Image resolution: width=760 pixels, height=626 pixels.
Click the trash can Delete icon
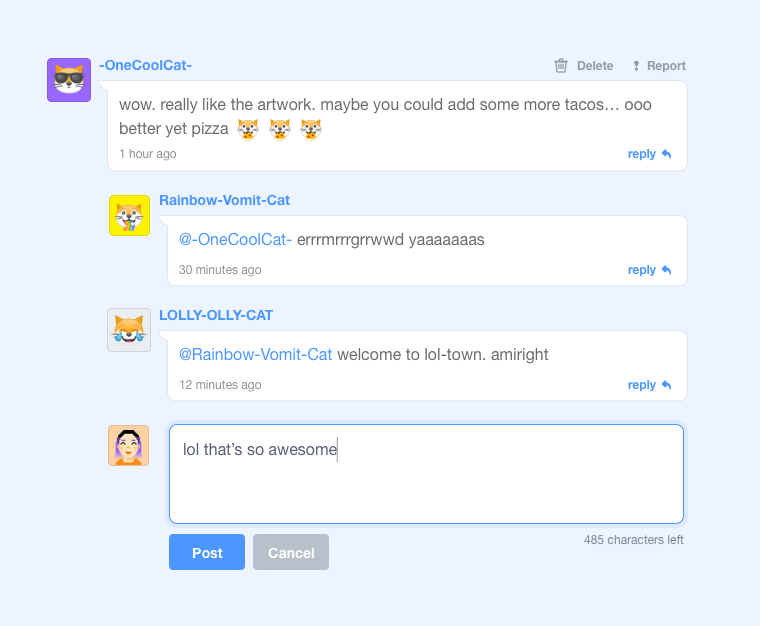point(561,65)
